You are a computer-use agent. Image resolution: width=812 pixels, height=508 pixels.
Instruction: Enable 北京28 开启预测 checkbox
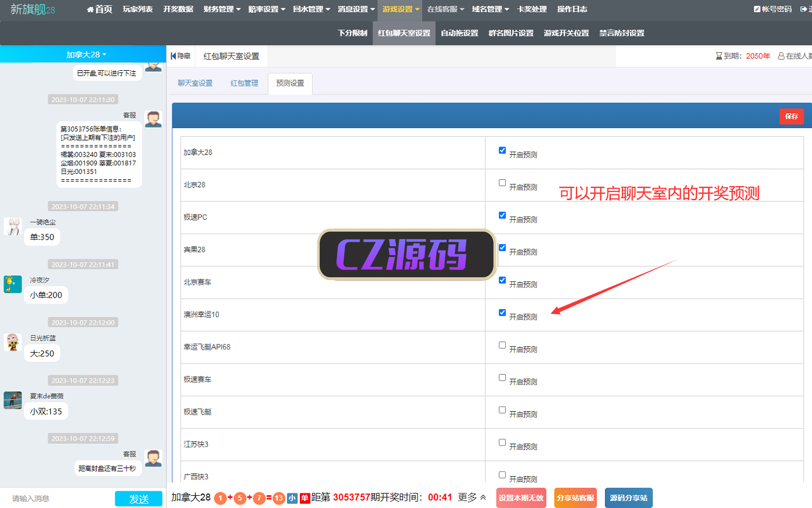point(502,183)
